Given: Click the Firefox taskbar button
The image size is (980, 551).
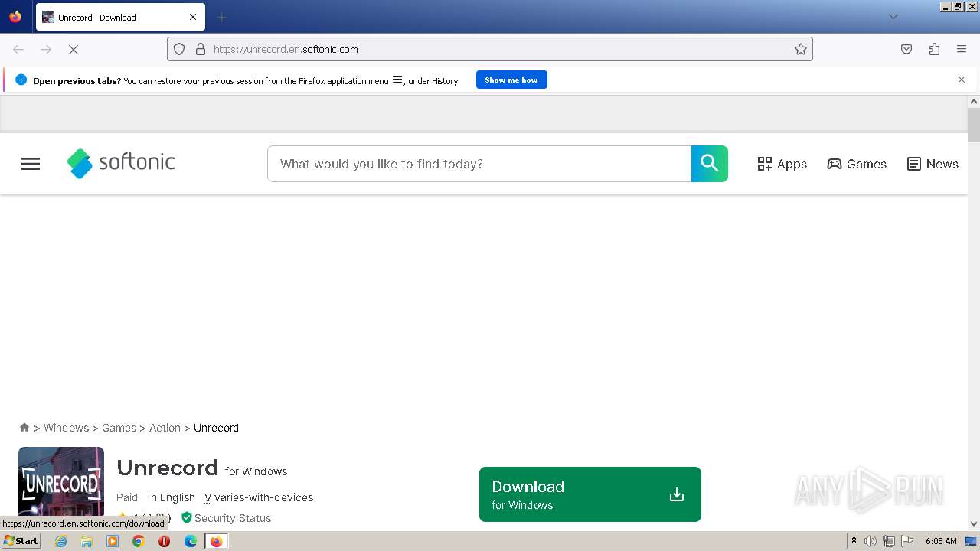Looking at the screenshot, I should [216, 541].
